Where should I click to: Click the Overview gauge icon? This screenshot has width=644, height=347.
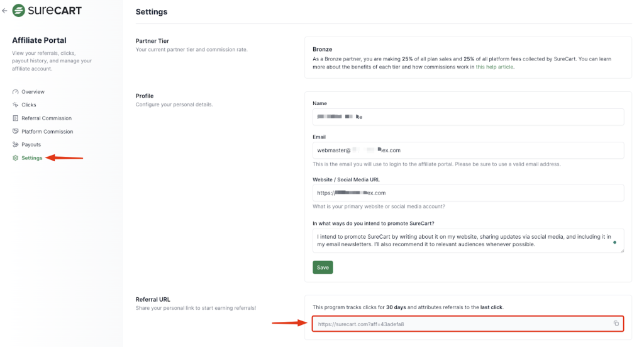(15, 92)
